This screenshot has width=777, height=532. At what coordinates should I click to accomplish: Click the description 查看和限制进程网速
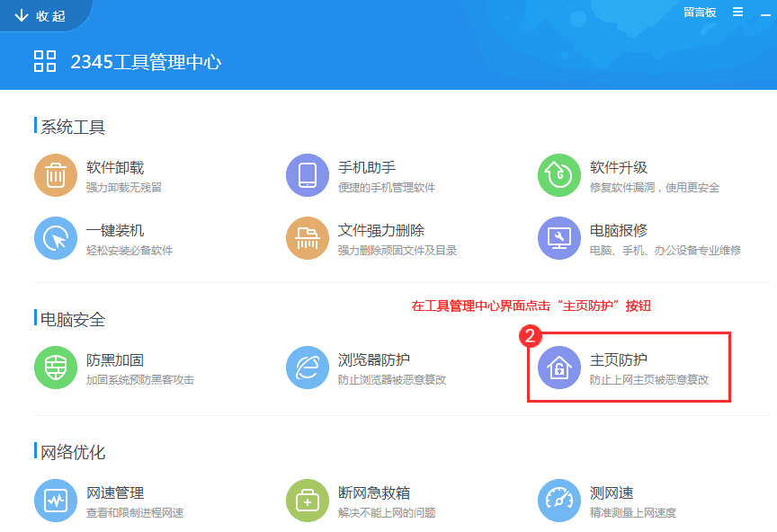tap(135, 513)
